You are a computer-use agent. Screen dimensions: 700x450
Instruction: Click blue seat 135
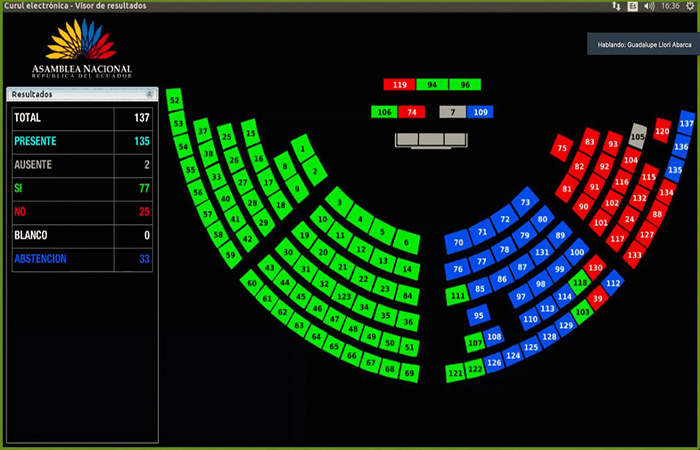tap(675, 170)
